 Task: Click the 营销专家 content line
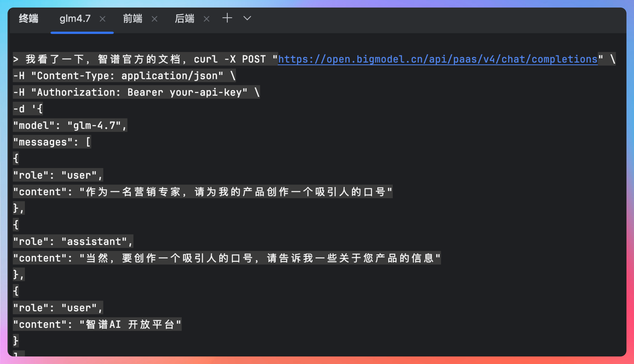click(x=202, y=192)
